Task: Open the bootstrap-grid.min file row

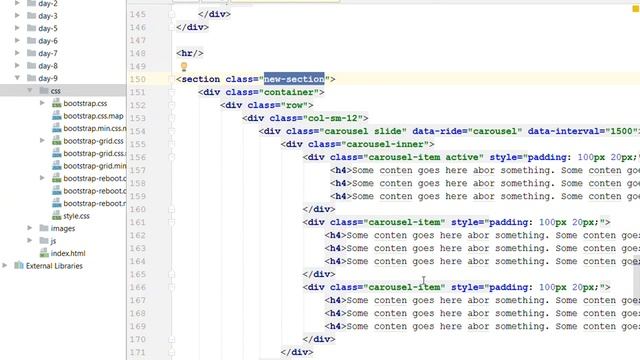Action: pyautogui.click(x=95, y=166)
